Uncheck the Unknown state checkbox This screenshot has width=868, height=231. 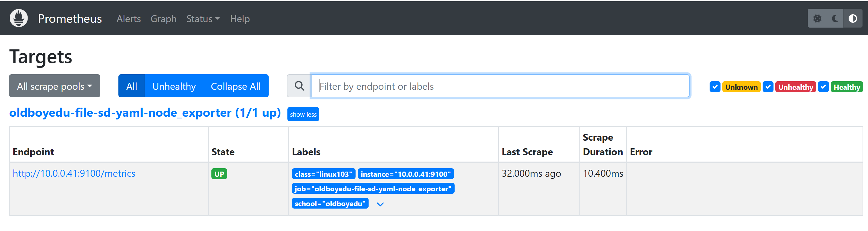coord(715,87)
